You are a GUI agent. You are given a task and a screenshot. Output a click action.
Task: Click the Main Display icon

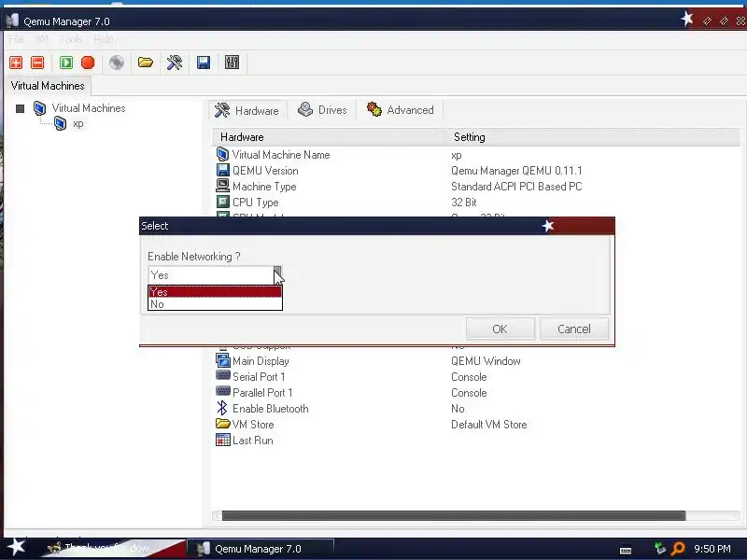(x=222, y=360)
